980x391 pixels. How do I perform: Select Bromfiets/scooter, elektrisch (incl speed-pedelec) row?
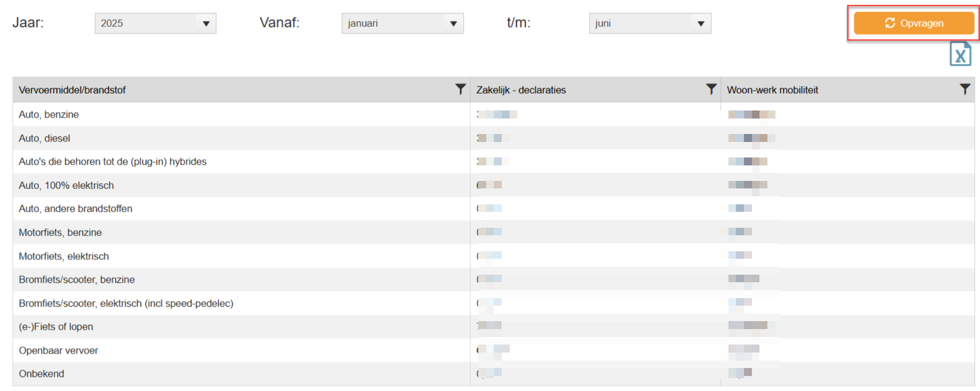494,303
